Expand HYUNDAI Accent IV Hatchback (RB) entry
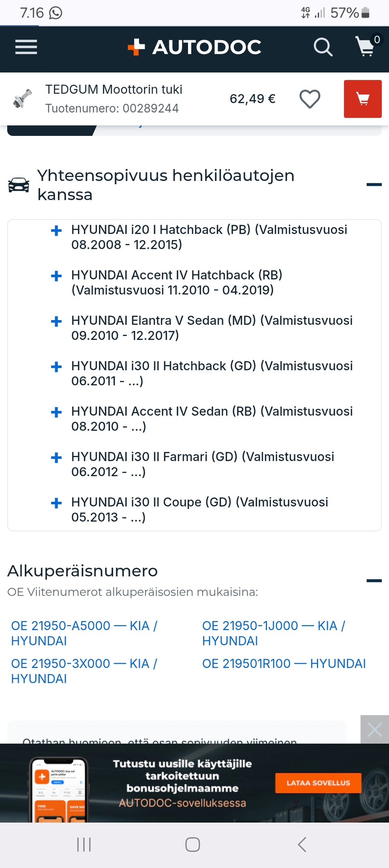The width and height of the screenshot is (389, 868). click(x=56, y=276)
